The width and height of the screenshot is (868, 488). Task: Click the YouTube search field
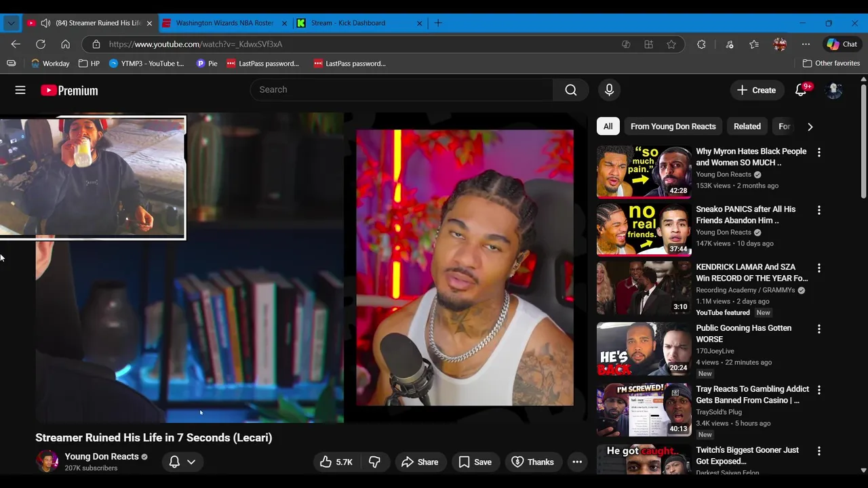[401, 89]
